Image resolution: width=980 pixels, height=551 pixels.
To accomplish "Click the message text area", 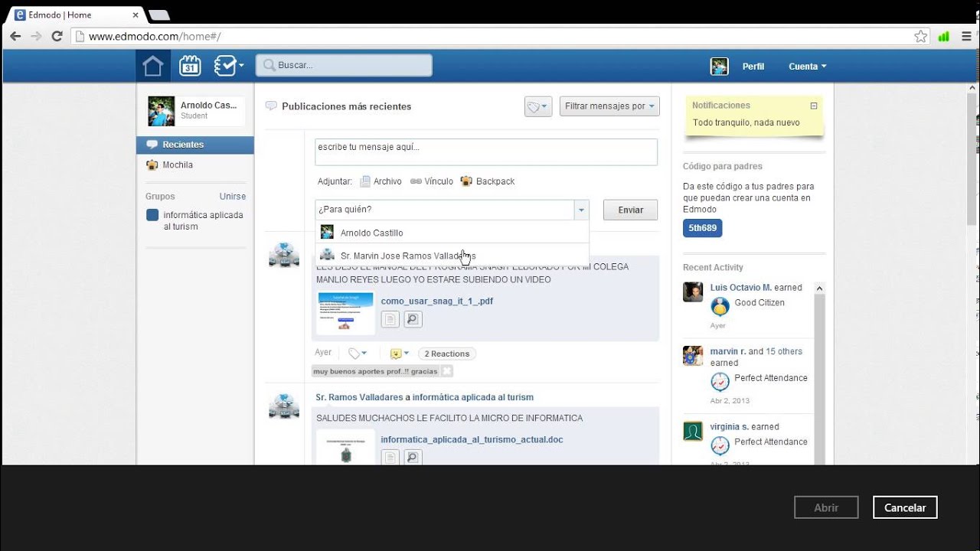I will click(x=486, y=152).
